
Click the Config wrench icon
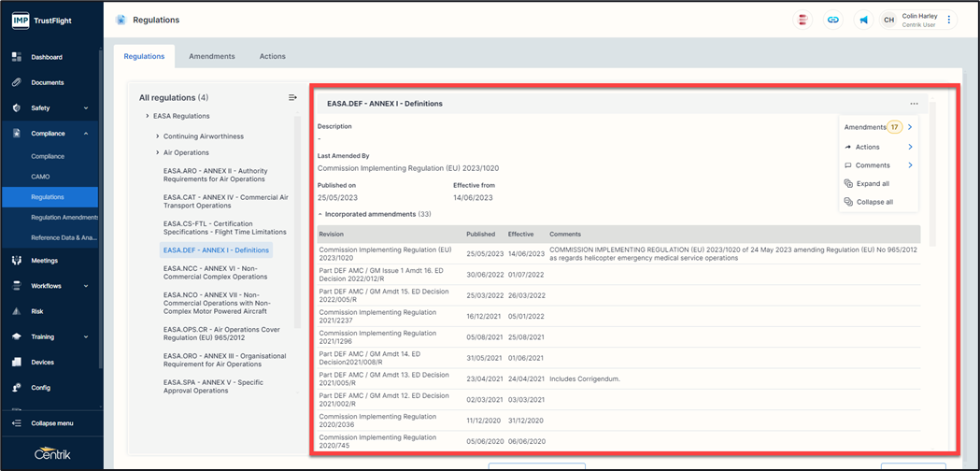coord(17,388)
